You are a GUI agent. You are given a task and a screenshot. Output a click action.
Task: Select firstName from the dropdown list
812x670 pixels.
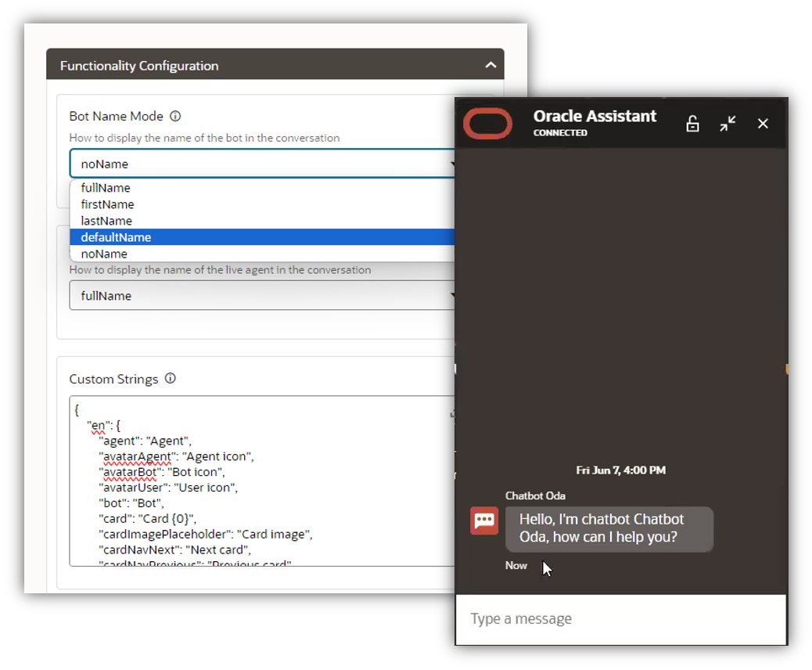pyautogui.click(x=107, y=204)
